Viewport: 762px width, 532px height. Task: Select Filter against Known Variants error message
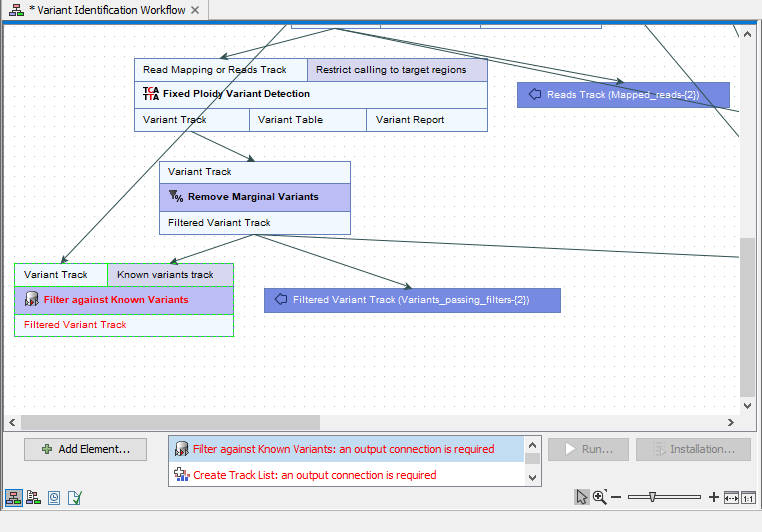tap(343, 449)
